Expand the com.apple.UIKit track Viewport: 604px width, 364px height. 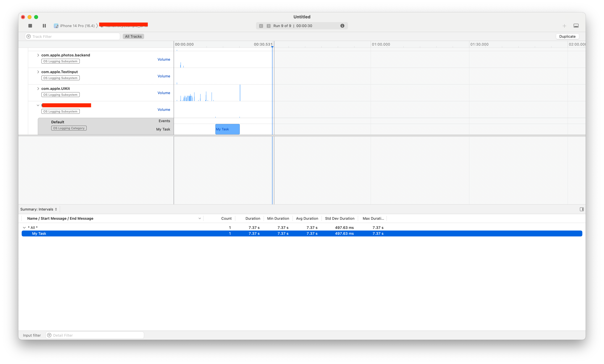38,89
